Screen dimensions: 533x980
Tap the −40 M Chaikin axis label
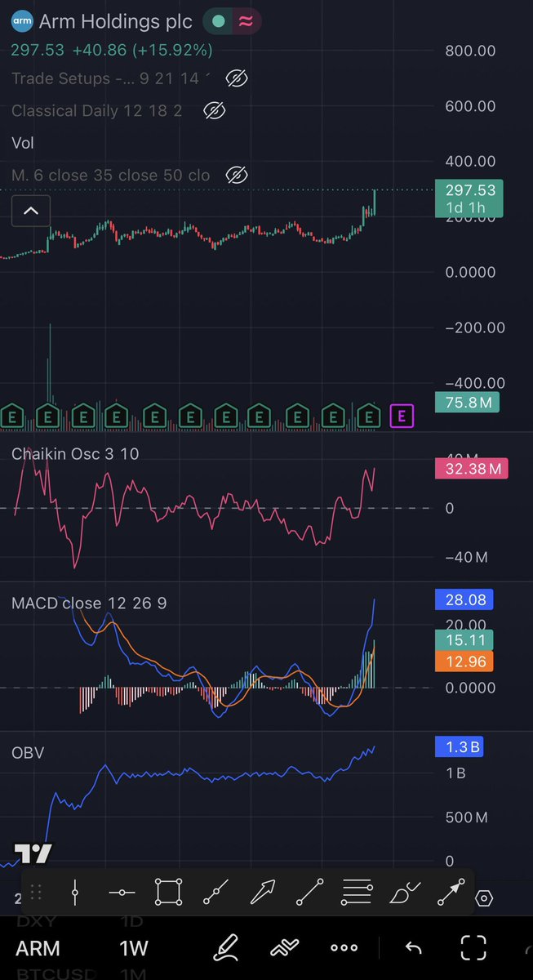466,557
